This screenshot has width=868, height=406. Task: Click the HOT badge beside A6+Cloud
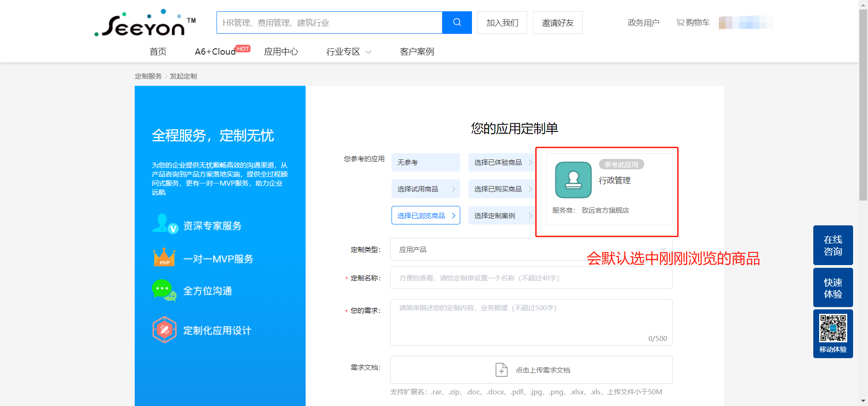coord(243,49)
